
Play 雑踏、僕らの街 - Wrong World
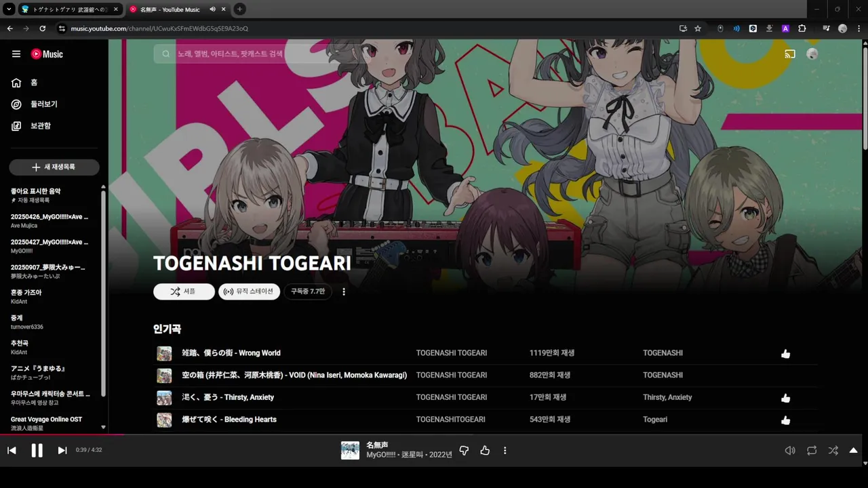click(x=231, y=353)
